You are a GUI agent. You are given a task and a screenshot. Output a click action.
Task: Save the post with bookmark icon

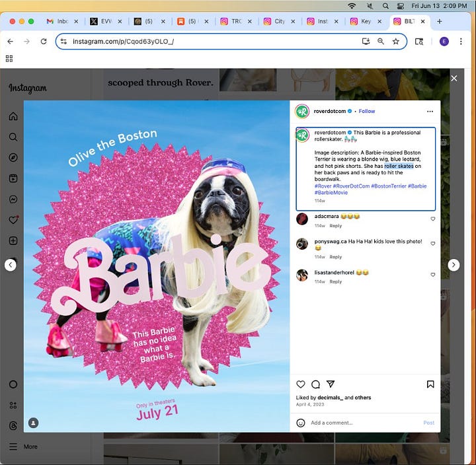[x=430, y=384]
